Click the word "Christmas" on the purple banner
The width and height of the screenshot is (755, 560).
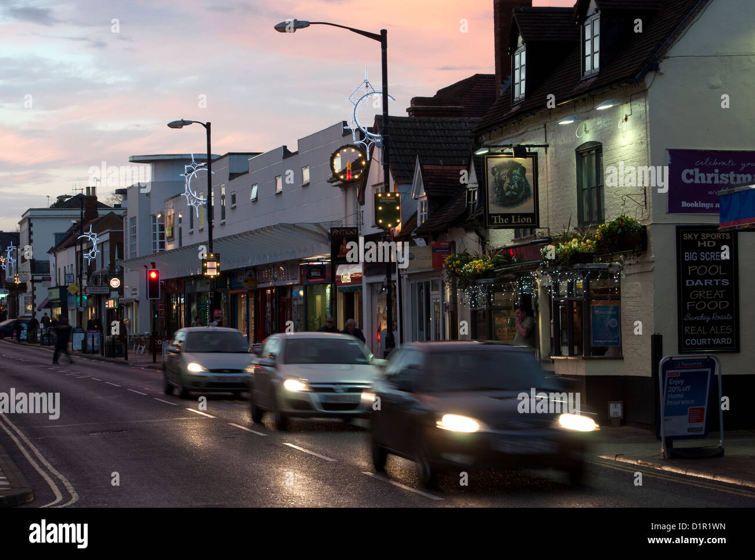point(718,176)
